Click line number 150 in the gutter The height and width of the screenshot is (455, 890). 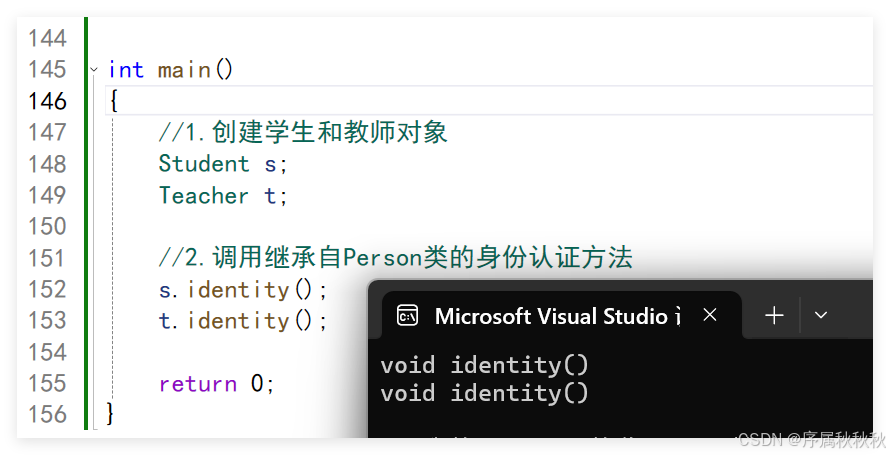click(x=47, y=226)
